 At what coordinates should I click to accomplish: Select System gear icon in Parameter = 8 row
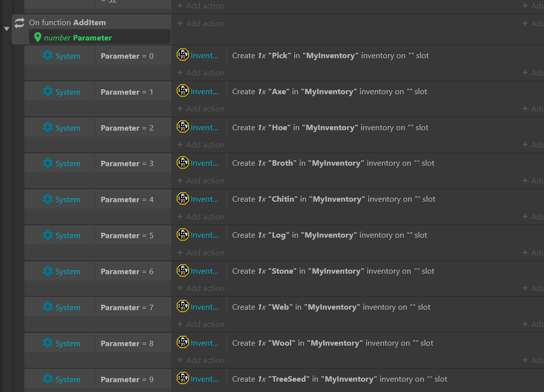(x=47, y=343)
